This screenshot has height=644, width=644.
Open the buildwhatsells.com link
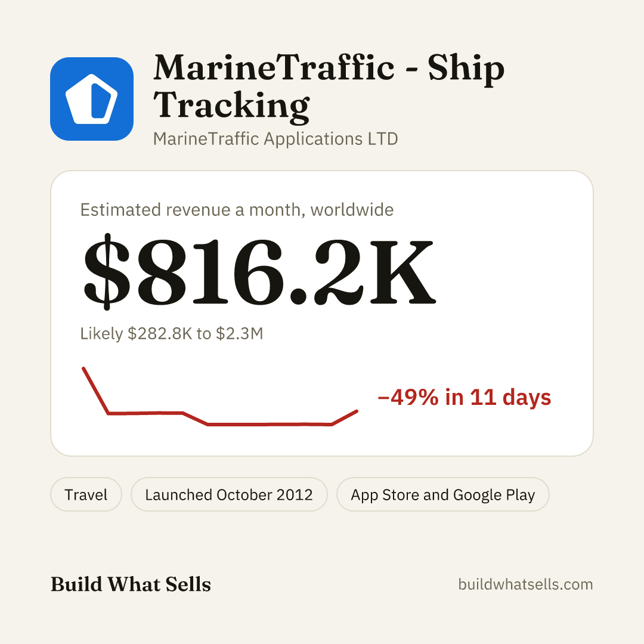tap(525, 584)
